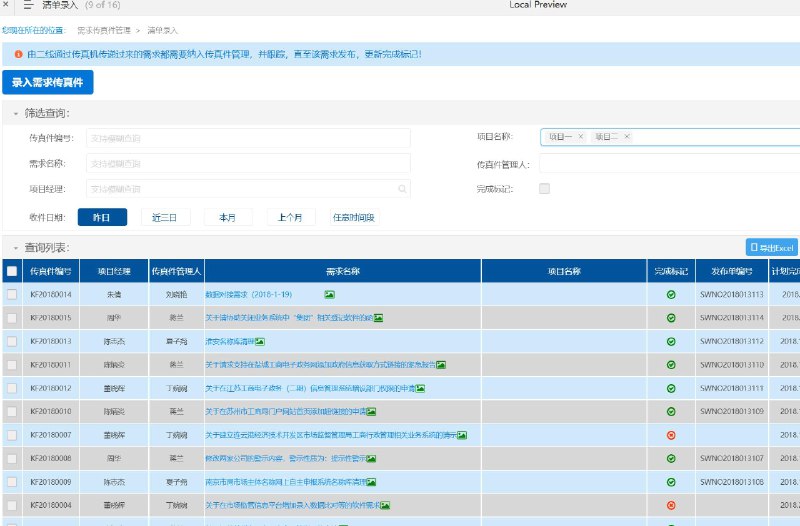Open image attachment icon in row KF20180015

378,318
